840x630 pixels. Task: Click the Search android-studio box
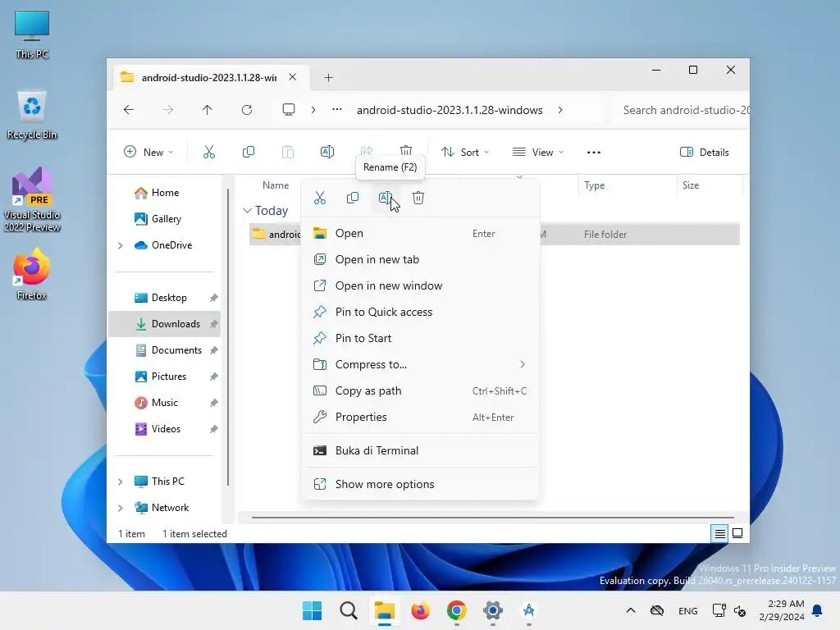680,110
